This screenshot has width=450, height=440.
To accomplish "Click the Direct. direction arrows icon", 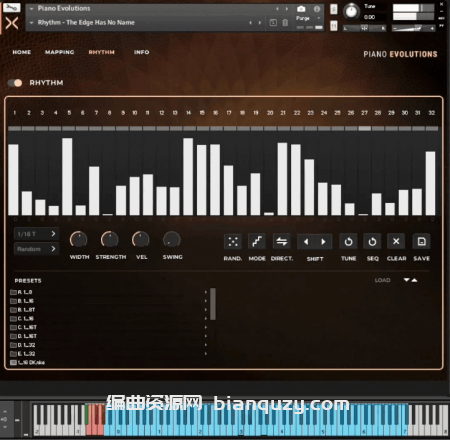I will pos(282,242).
